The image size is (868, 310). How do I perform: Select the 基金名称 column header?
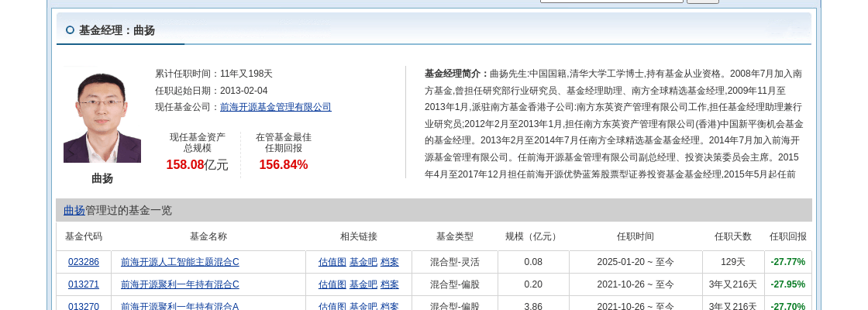point(208,236)
